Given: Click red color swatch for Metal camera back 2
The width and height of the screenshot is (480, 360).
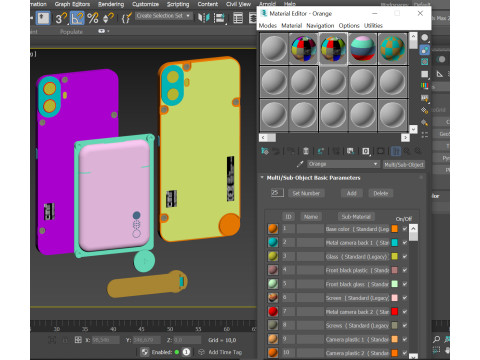Looking at the screenshot, I should pyautogui.click(x=395, y=312).
